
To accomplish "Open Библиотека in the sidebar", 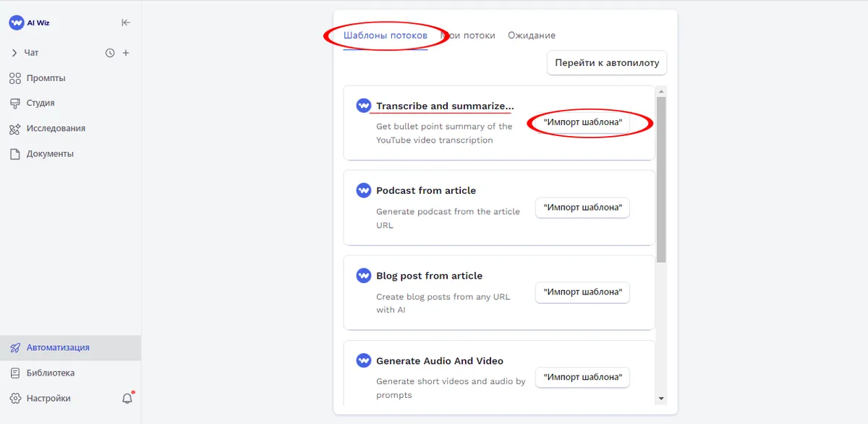I will click(x=51, y=373).
